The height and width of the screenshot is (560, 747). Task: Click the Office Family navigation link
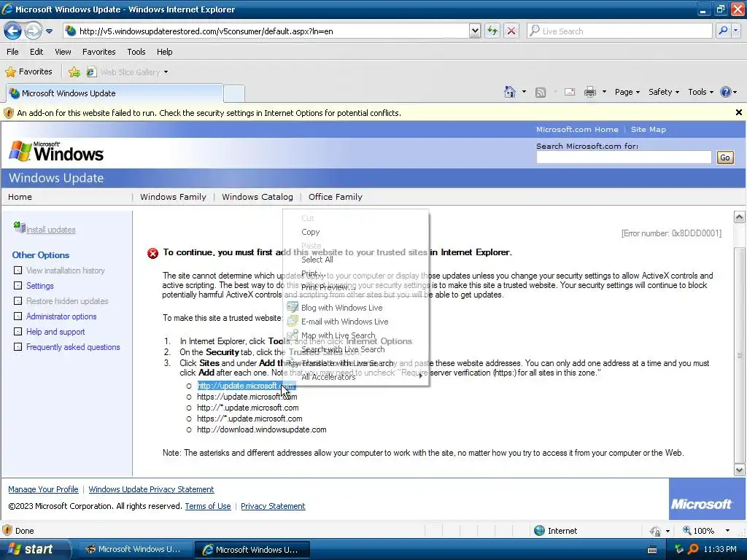pyautogui.click(x=336, y=197)
